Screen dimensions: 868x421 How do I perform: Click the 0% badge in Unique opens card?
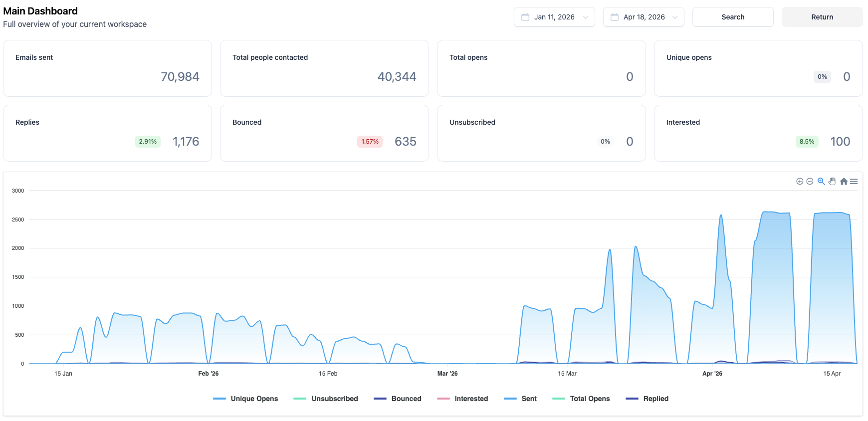point(823,77)
